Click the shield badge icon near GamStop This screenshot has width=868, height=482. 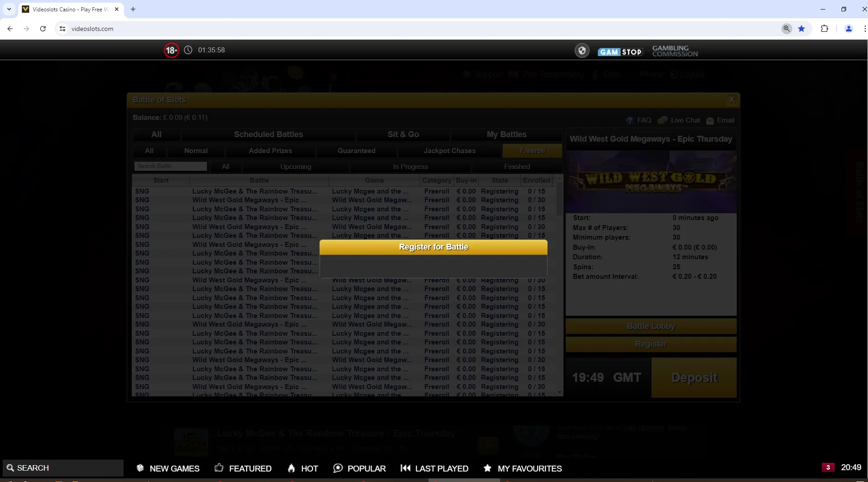(x=582, y=51)
